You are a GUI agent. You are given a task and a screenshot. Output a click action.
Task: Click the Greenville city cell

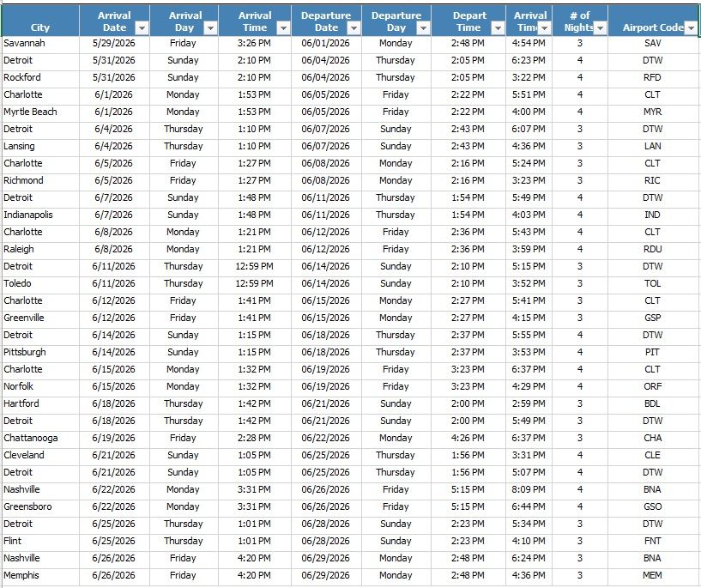pyautogui.click(x=40, y=318)
